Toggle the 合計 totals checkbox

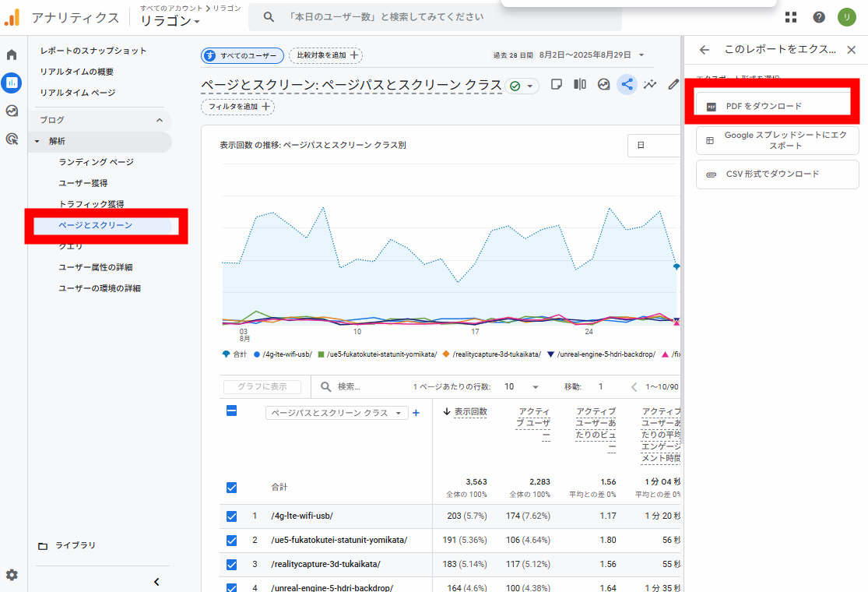[231, 487]
